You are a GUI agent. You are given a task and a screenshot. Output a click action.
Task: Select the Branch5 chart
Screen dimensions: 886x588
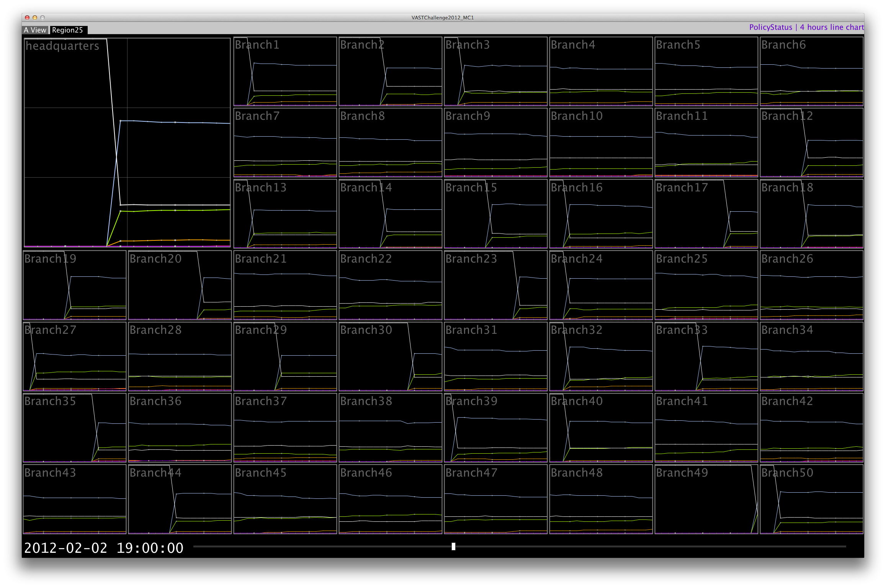(x=706, y=71)
